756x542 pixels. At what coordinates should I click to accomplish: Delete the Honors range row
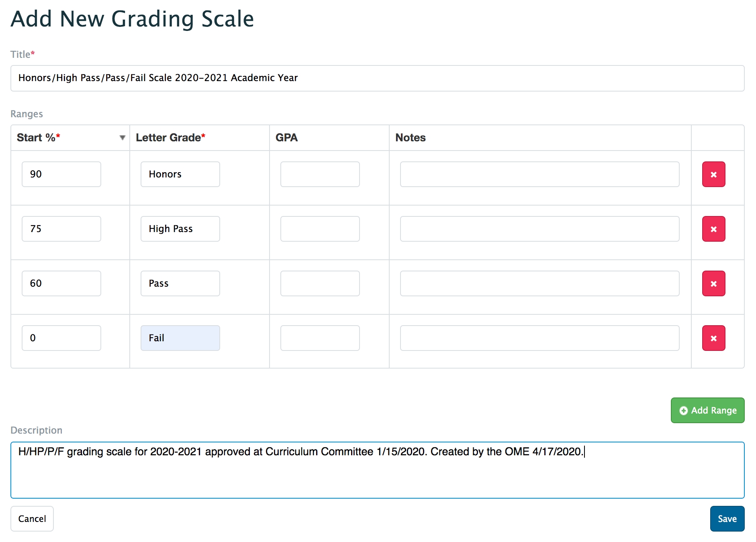[x=713, y=174]
